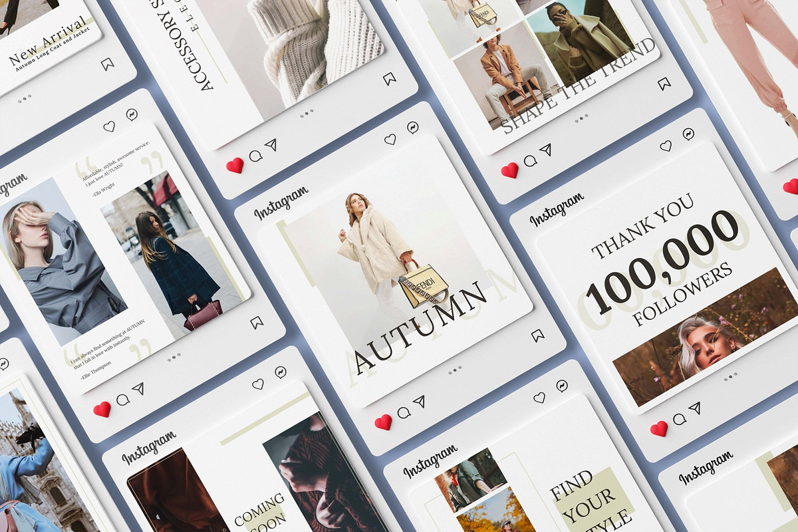The width and height of the screenshot is (798, 532).
Task: Bookmark the Accessory sweater post
Action: pos(390,78)
